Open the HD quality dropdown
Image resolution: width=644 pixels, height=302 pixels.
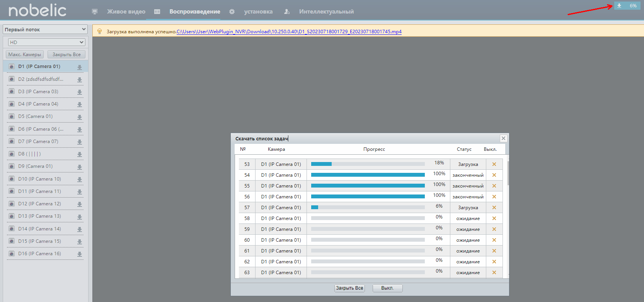pos(46,42)
